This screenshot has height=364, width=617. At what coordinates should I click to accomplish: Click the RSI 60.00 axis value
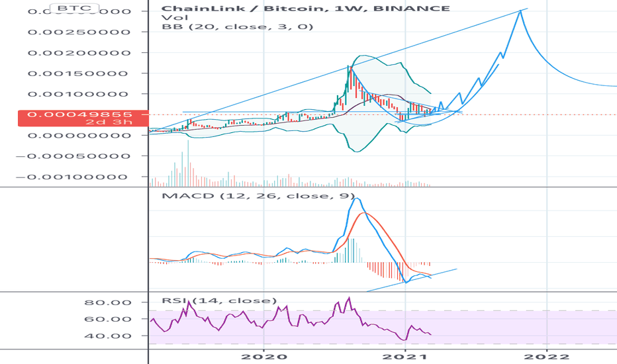tap(107, 319)
